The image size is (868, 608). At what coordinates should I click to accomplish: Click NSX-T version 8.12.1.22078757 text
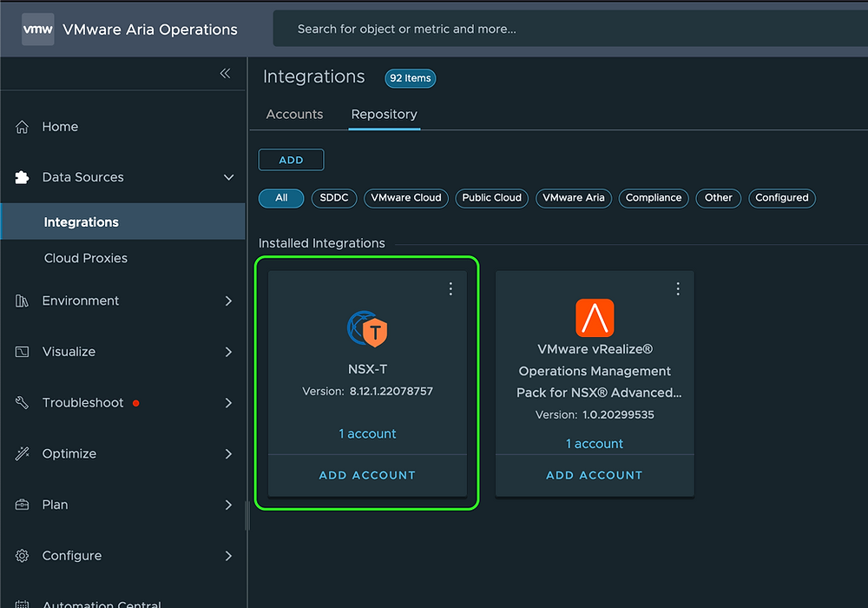(367, 392)
